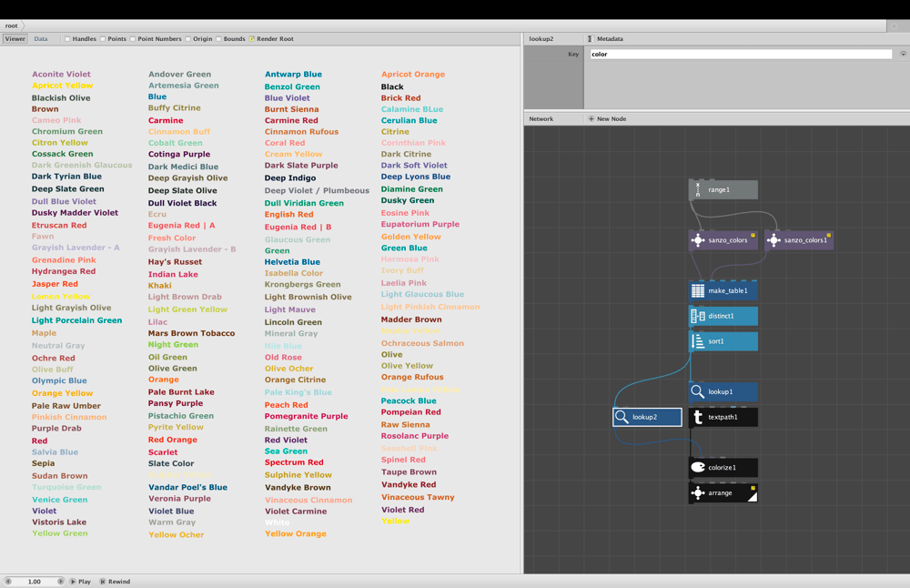Viewport: 910px width, 588px height.
Task: Select the sanzo_colors node icon
Action: tap(698, 240)
